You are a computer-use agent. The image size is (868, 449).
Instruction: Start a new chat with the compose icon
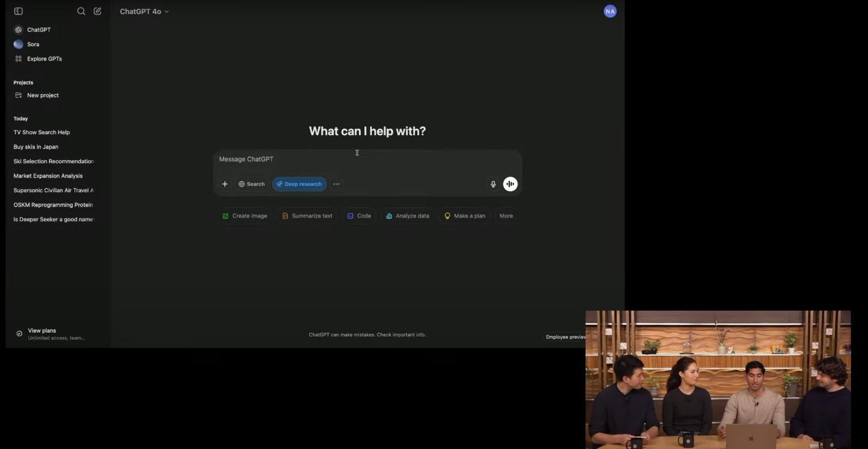coord(98,11)
